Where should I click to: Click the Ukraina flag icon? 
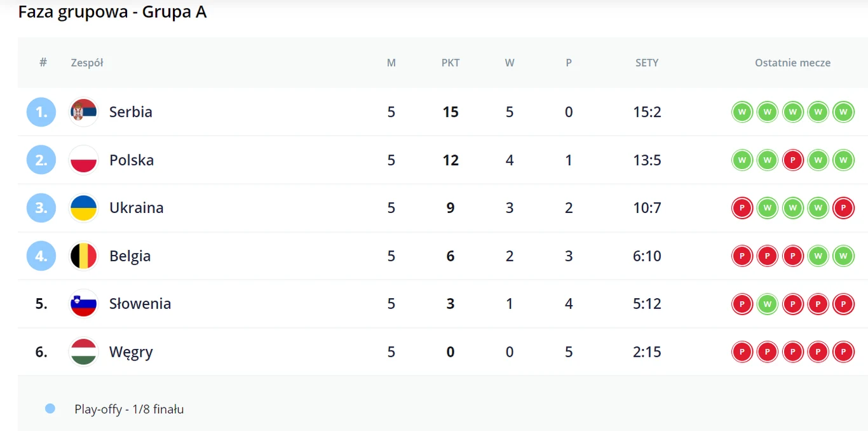click(83, 208)
